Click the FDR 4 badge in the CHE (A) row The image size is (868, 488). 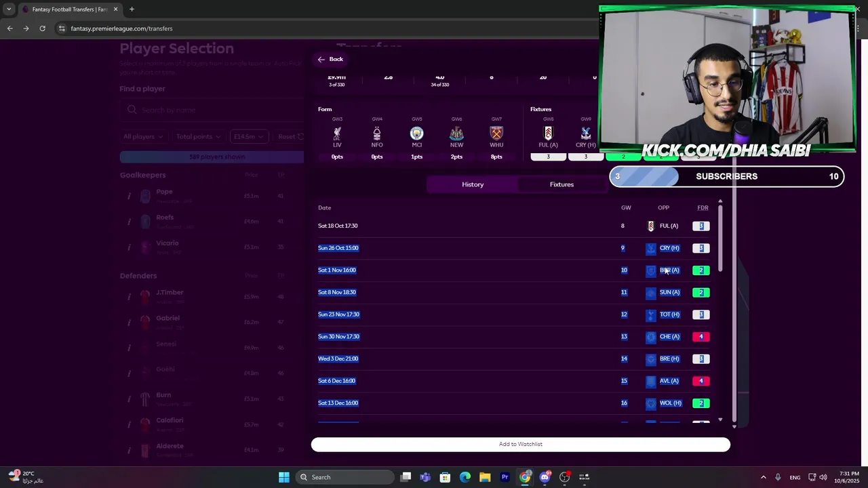pos(701,337)
